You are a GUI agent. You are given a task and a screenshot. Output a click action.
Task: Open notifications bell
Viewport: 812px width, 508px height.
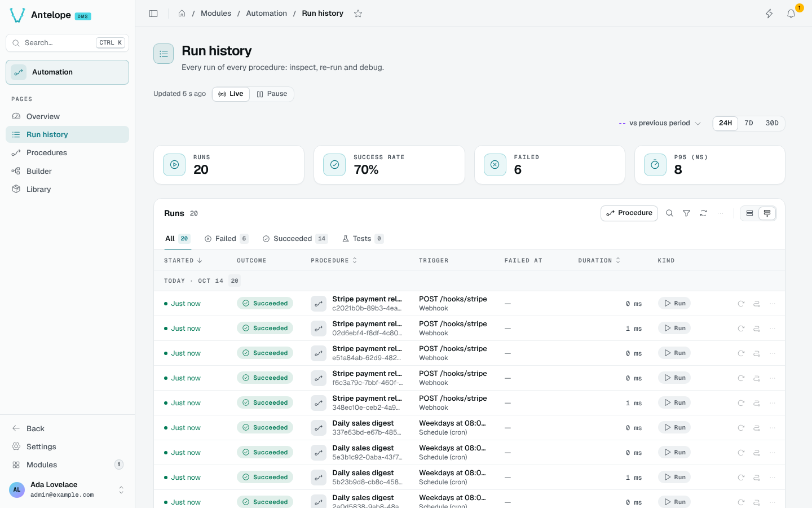[791, 14]
